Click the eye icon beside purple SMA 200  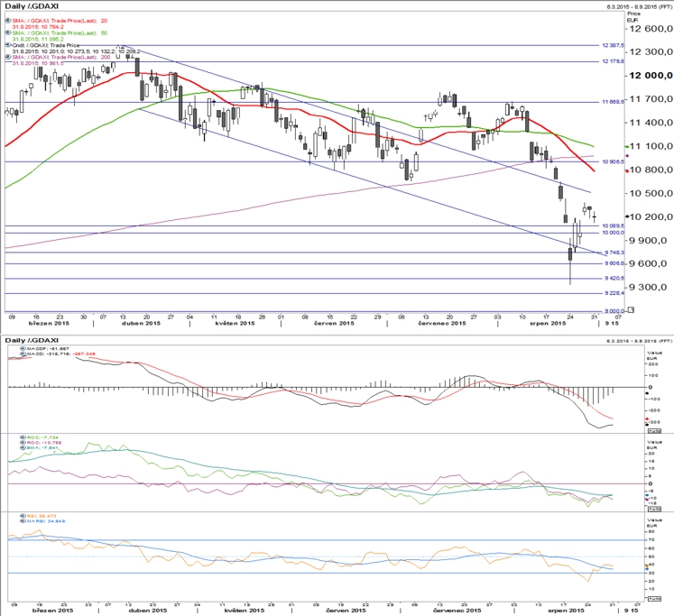pyautogui.click(x=8, y=57)
